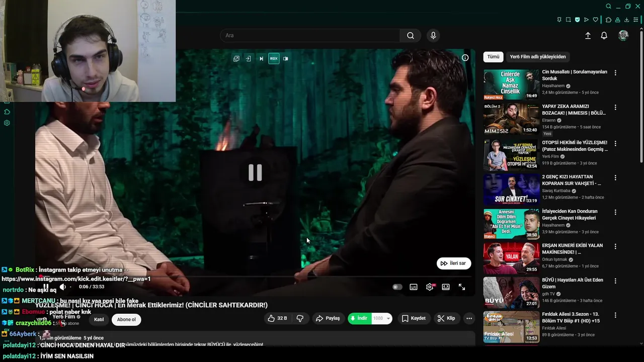
Task: Open the 1080 quality dropdown
Action: pos(382,318)
